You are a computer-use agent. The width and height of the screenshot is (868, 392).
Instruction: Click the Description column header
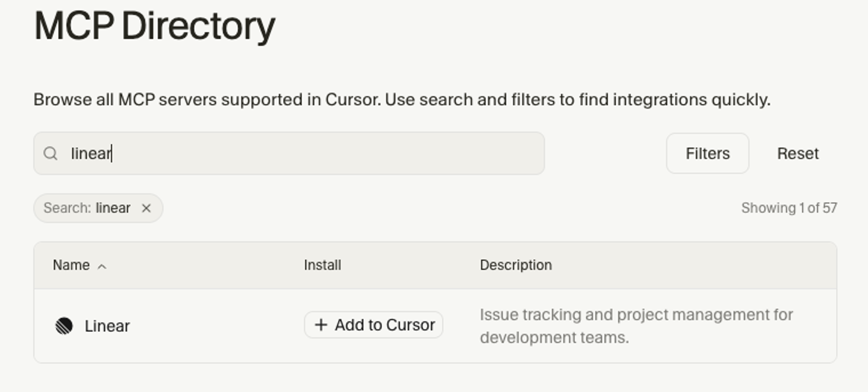pyautogui.click(x=516, y=265)
